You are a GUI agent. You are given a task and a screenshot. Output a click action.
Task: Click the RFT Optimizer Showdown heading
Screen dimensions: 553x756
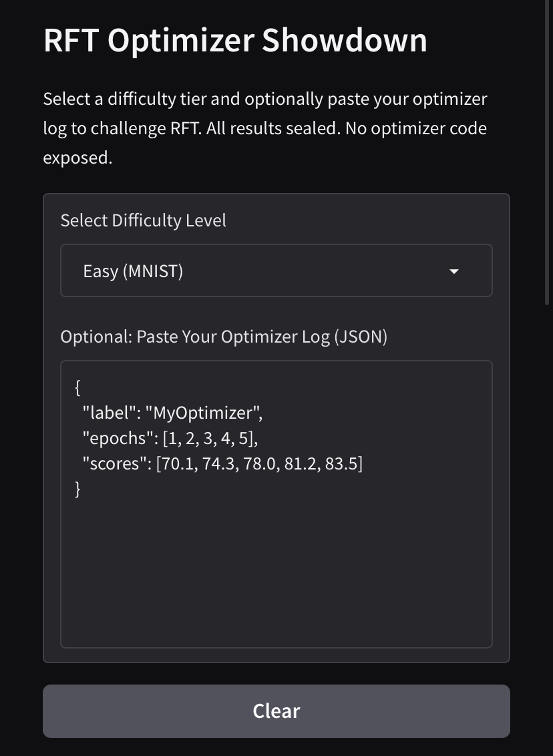pos(235,41)
